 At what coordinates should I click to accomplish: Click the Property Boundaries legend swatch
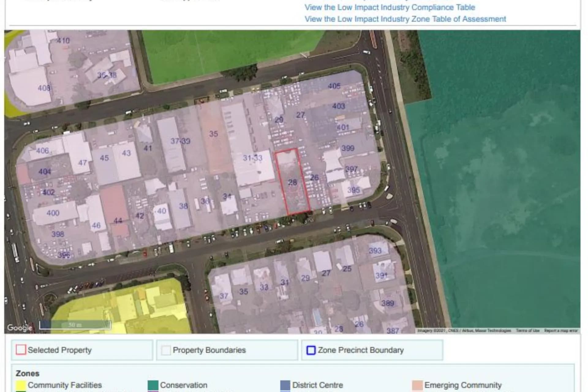click(x=166, y=350)
